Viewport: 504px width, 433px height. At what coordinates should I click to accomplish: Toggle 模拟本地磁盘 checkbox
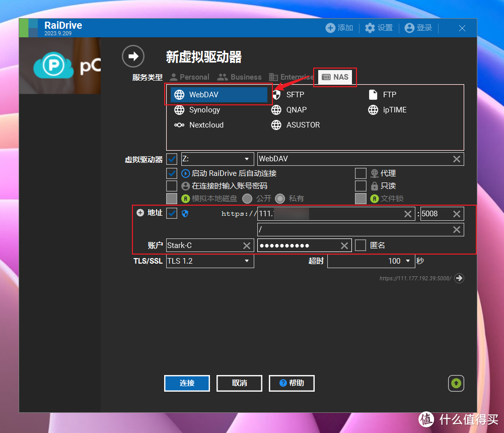click(x=172, y=199)
